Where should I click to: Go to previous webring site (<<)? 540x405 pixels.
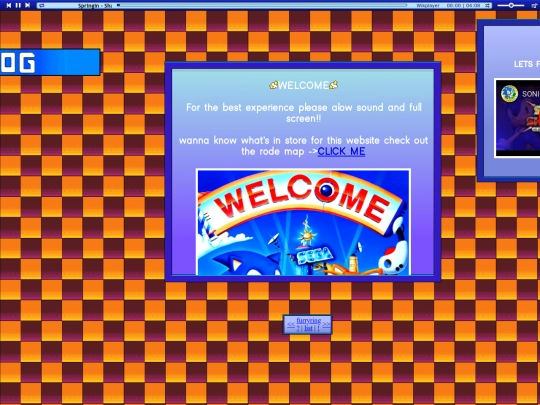[291, 325]
